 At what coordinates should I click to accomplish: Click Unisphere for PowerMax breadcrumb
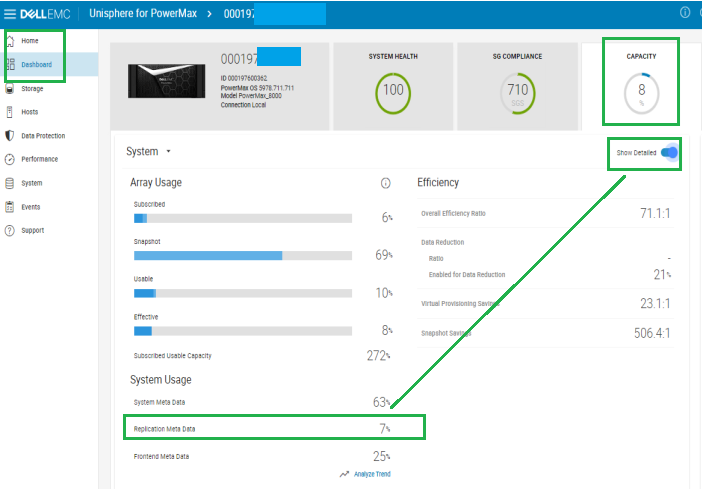click(x=144, y=13)
